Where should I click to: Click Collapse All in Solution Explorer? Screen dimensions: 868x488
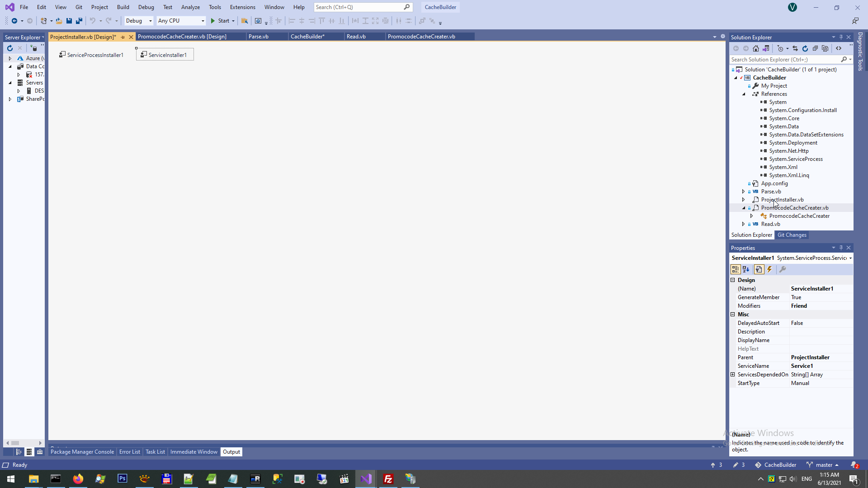tap(815, 48)
